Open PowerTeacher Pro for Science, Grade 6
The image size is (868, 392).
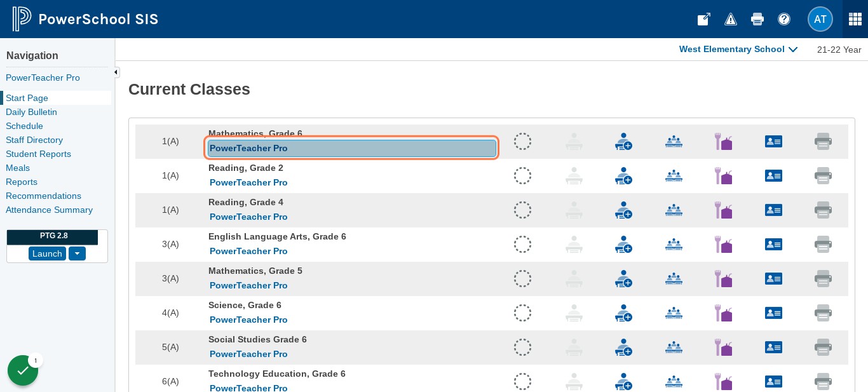click(x=248, y=320)
